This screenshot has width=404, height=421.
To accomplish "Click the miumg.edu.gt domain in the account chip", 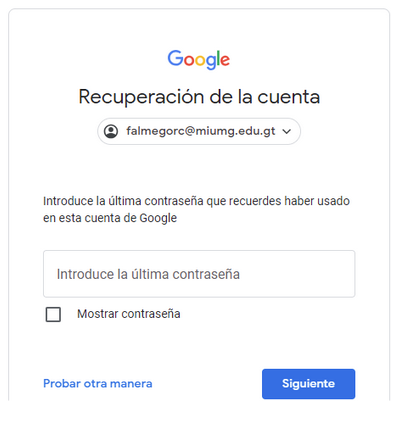I will tap(235, 131).
